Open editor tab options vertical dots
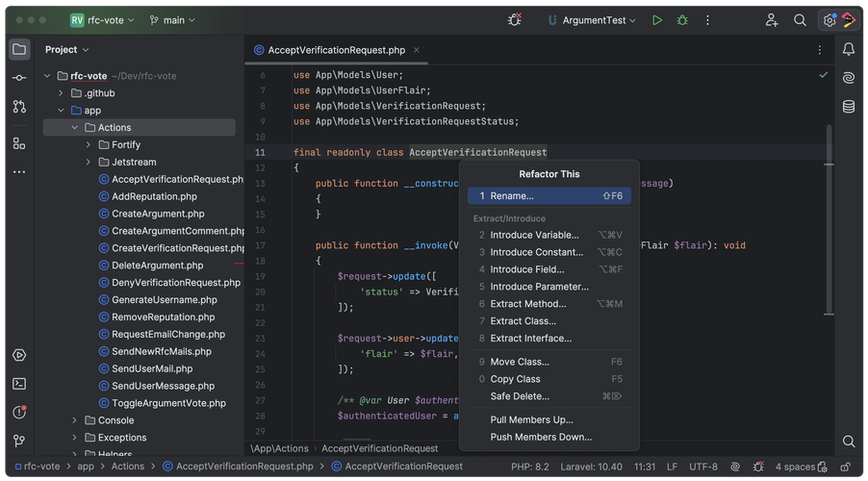The height and width of the screenshot is (481, 868). (x=820, y=50)
